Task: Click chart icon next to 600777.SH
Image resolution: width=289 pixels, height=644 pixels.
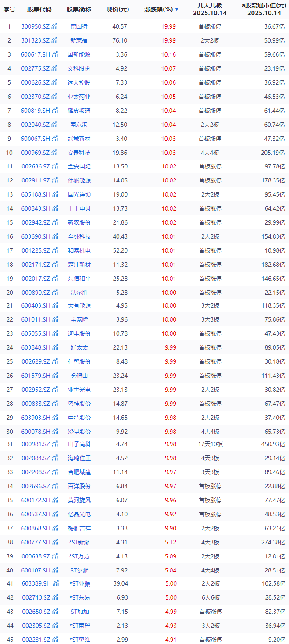Action: [55, 542]
